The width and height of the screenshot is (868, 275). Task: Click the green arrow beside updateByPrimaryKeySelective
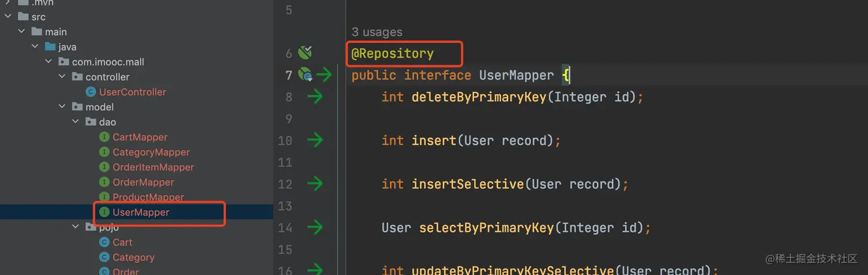tap(315, 269)
